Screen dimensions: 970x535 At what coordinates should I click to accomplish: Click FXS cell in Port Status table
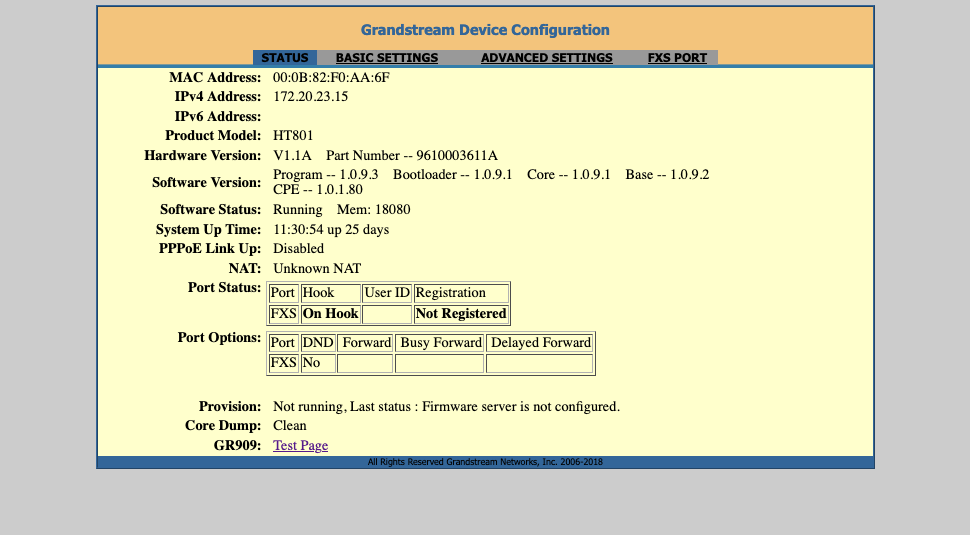pos(283,314)
